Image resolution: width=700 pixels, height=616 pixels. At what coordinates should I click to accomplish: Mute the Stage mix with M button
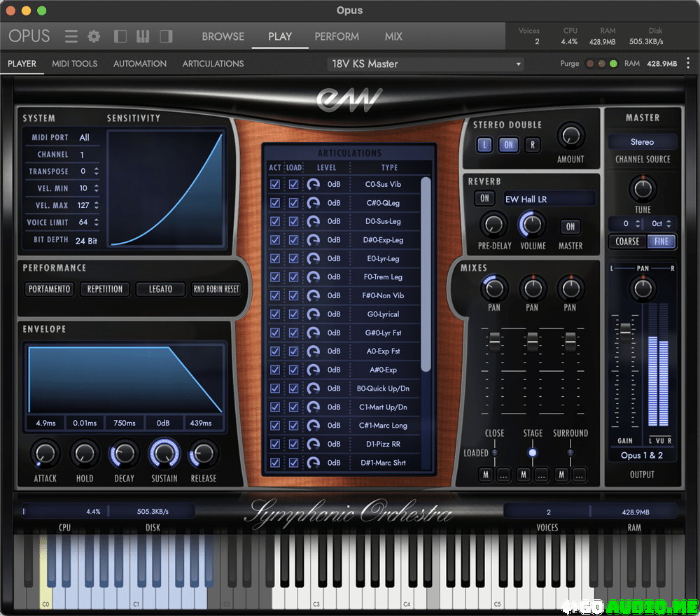pyautogui.click(x=524, y=475)
